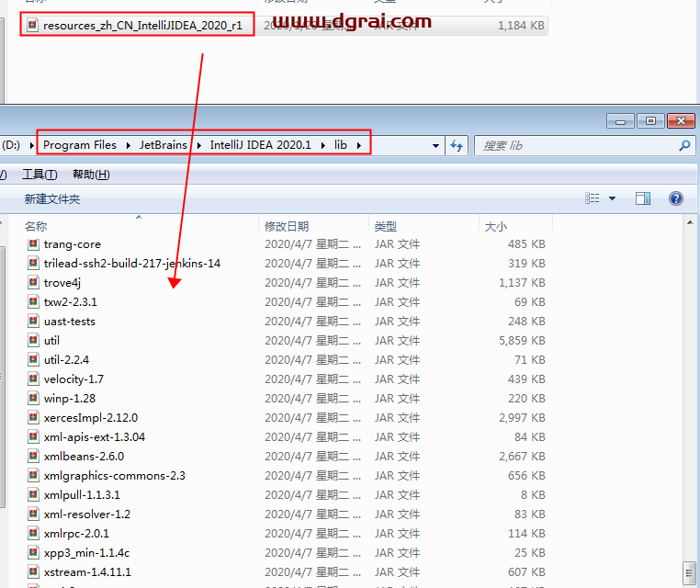This screenshot has width=700, height=588.
Task: Go to JetBrains folder in address bar
Action: [x=164, y=145]
